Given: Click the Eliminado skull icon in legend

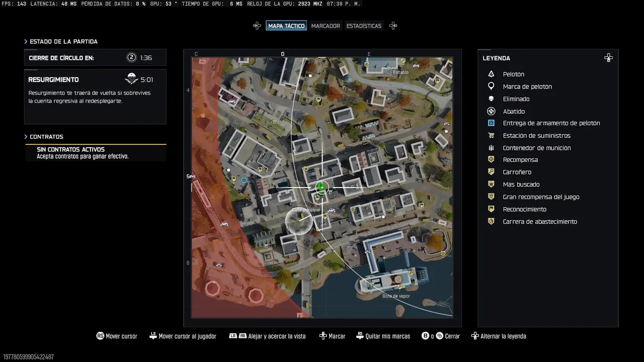Looking at the screenshot, I should point(491,99).
